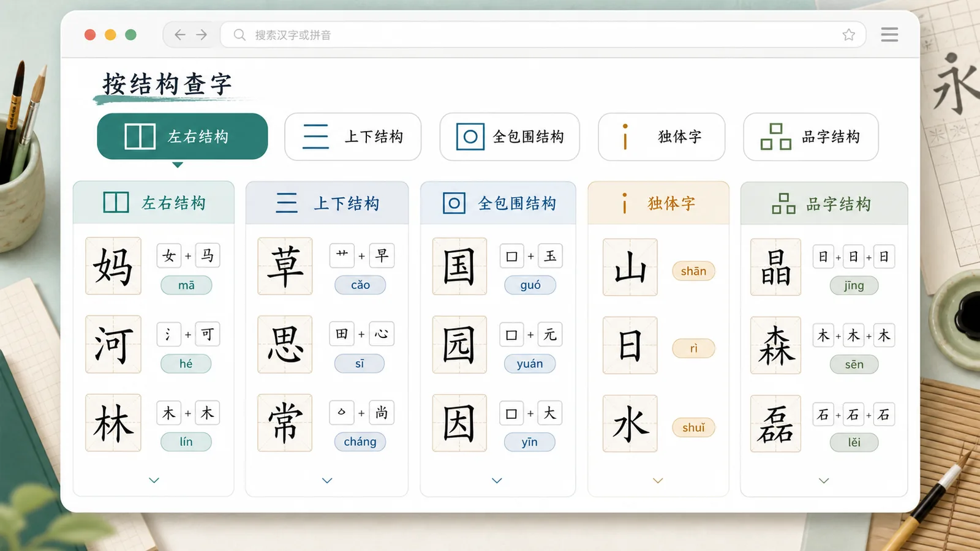Click the 上下结构 column header

327,203
